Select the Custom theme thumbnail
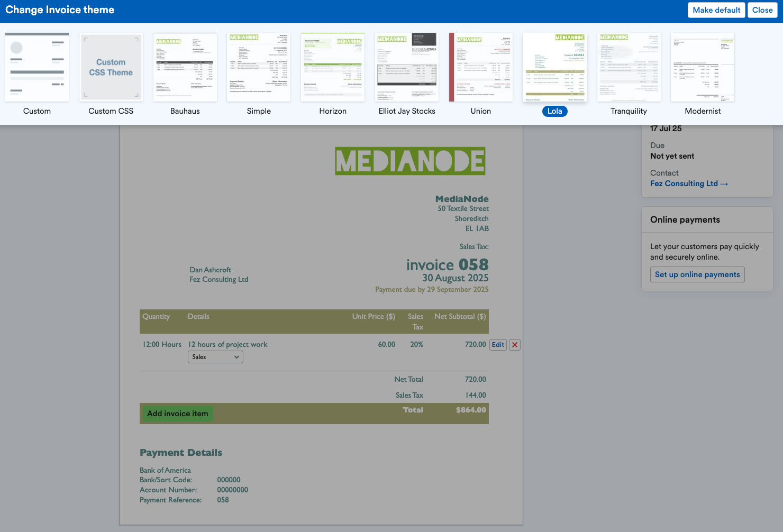Image resolution: width=783 pixels, height=532 pixels. click(x=37, y=67)
